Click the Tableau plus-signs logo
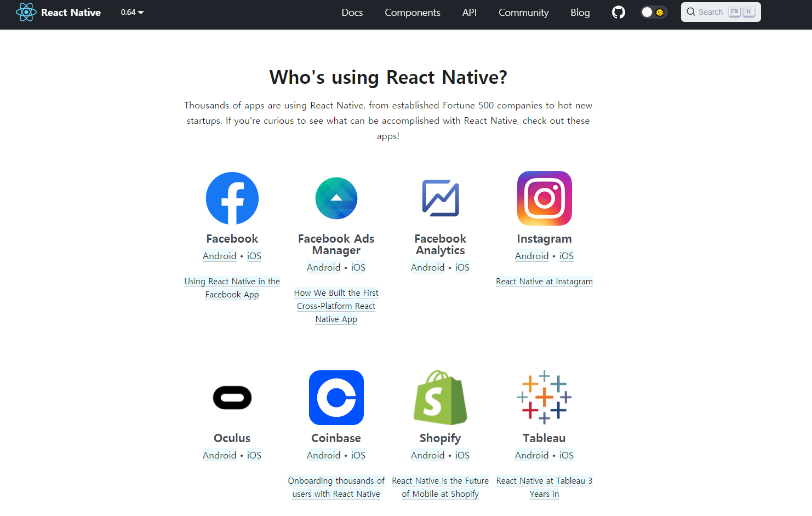 click(545, 398)
